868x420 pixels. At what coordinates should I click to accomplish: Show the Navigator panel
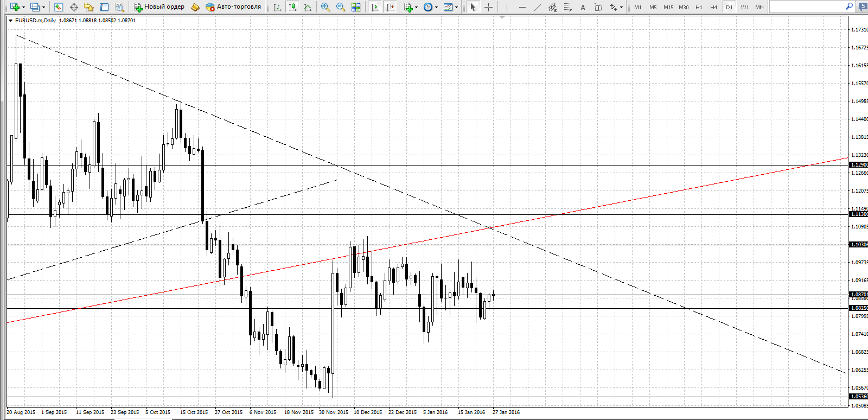click(89, 7)
